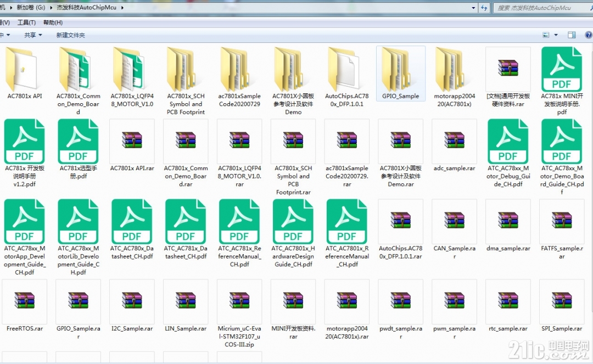Click 杰发科技AutoChipMcu breadcrumb
Screen dimensions: 593x364
[x=87, y=8]
